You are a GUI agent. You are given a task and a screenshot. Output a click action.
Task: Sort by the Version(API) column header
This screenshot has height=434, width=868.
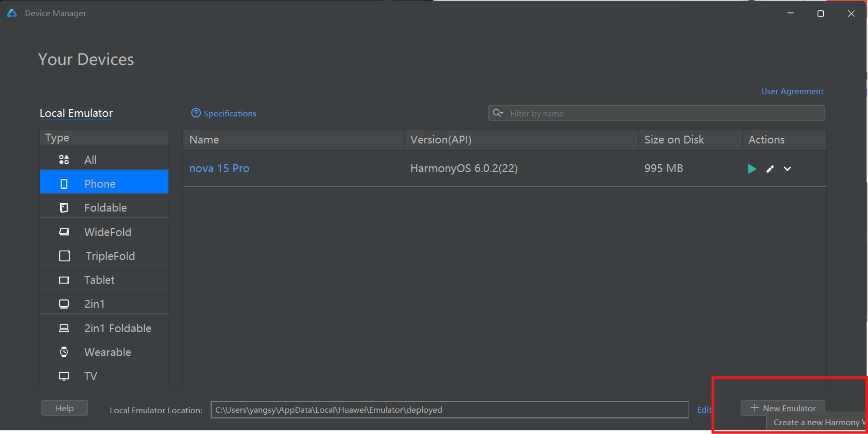click(521, 140)
